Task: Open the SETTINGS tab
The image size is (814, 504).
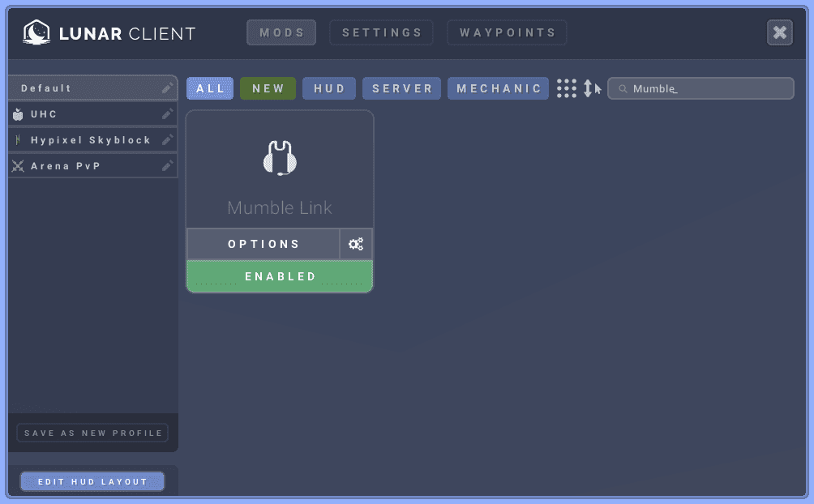Action: tap(382, 33)
